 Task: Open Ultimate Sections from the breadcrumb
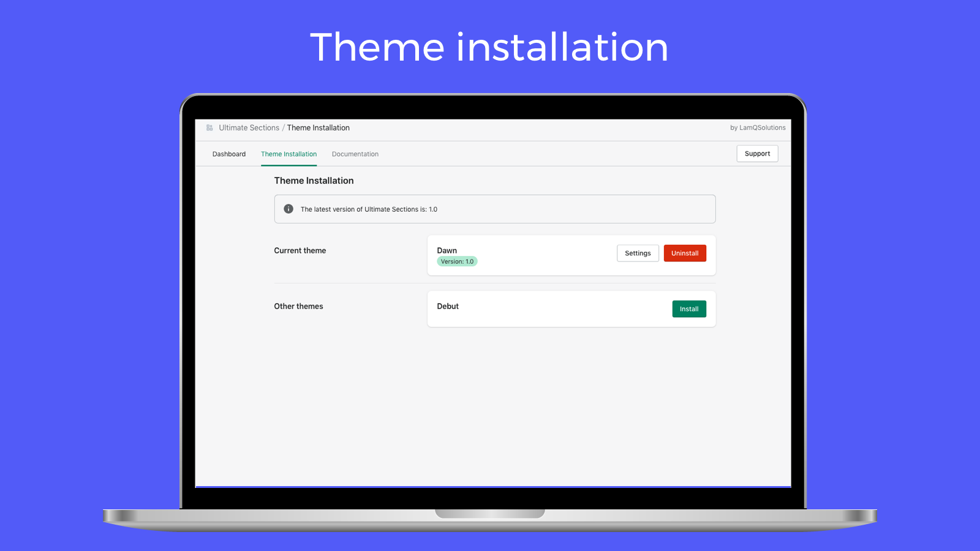249,127
